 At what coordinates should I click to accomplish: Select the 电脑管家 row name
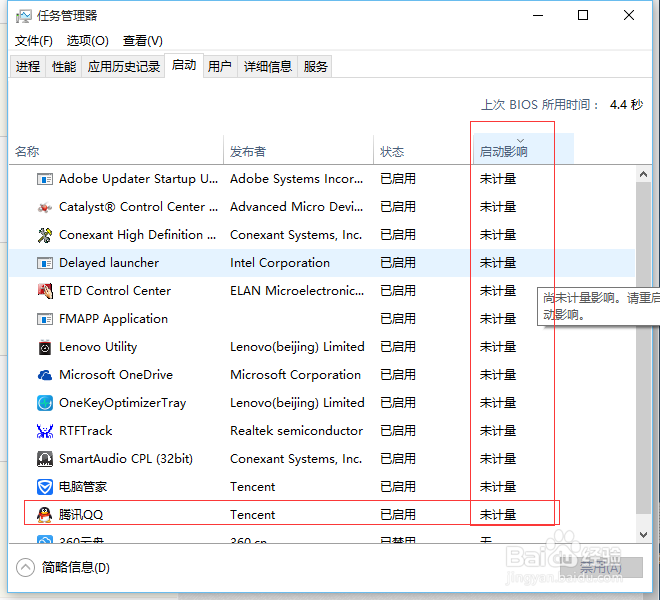click(x=83, y=487)
